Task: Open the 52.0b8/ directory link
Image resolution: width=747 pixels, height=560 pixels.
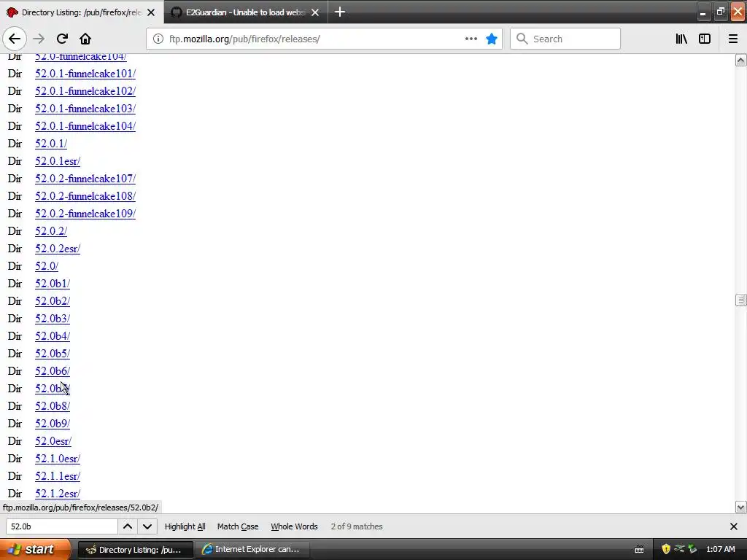Action: click(x=53, y=406)
